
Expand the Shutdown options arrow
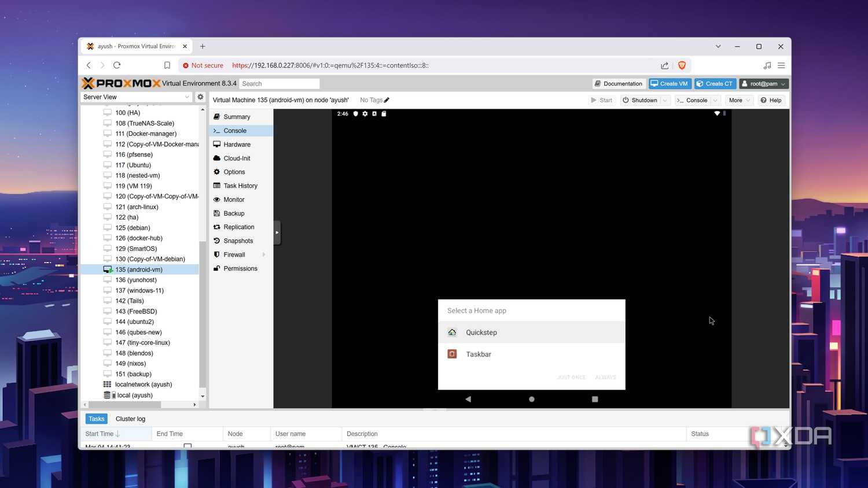pos(665,101)
